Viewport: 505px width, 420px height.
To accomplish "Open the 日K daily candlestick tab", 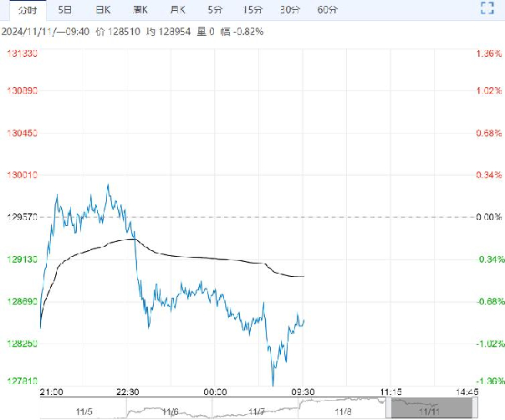I will (x=103, y=10).
